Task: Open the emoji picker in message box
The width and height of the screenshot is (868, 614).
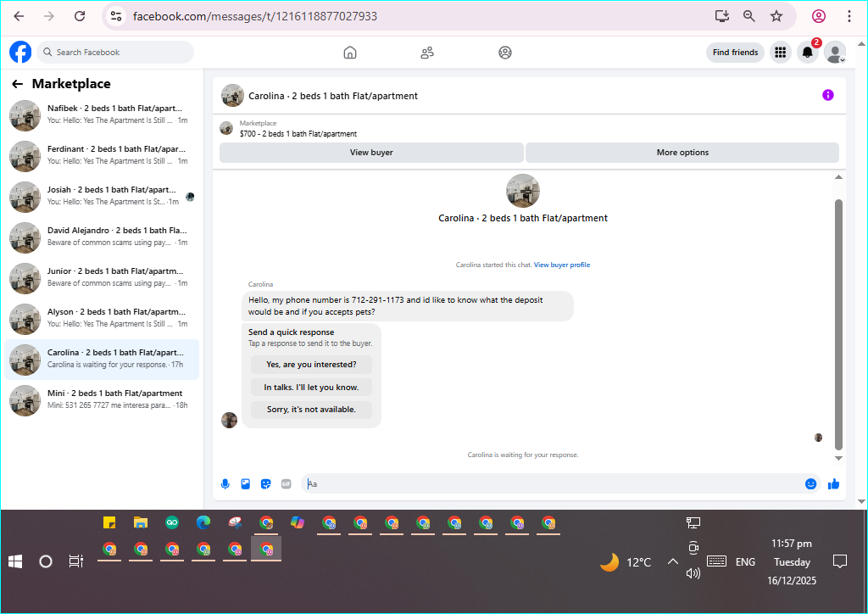Action: 810,484
